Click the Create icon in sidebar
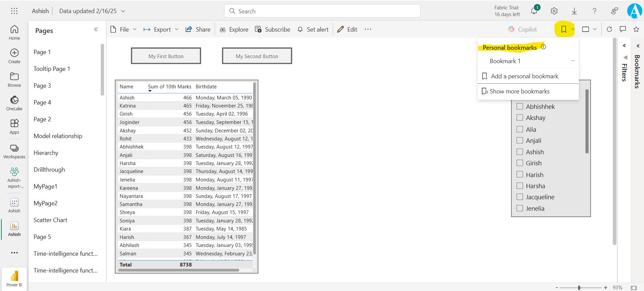This screenshot has width=644, height=291. point(14,56)
